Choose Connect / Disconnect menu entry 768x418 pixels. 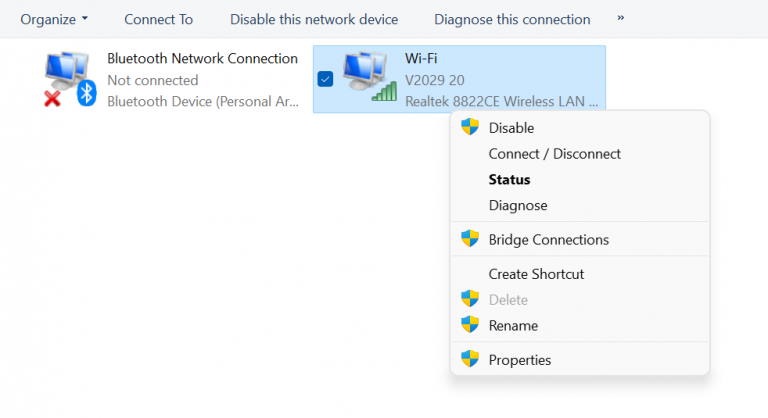[554, 154]
